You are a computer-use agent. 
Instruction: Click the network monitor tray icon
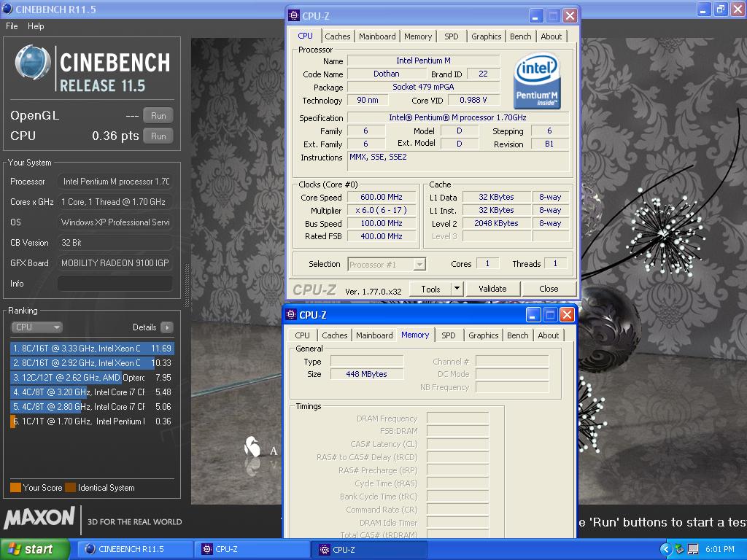[x=693, y=549]
